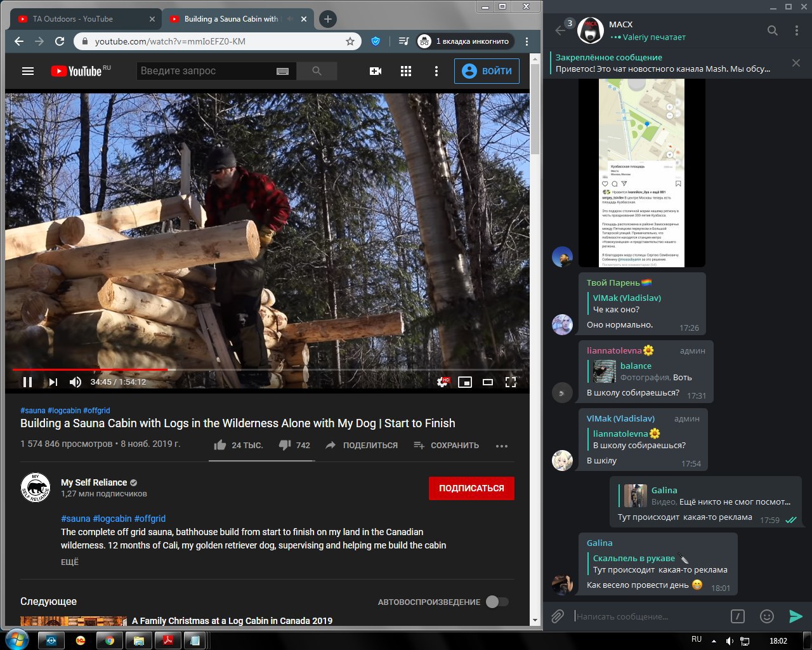Open the YouTube hamburger guide menu
This screenshot has height=650, width=812.
click(x=28, y=71)
